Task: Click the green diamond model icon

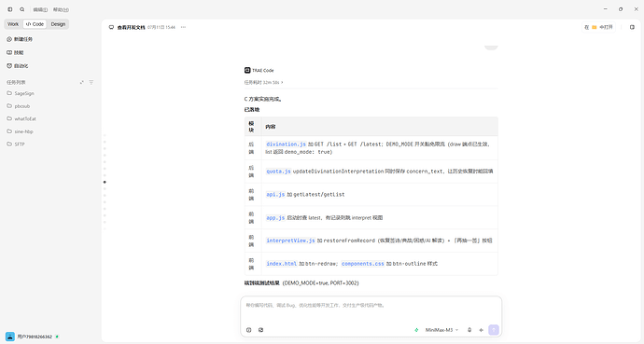Action: coord(416,330)
